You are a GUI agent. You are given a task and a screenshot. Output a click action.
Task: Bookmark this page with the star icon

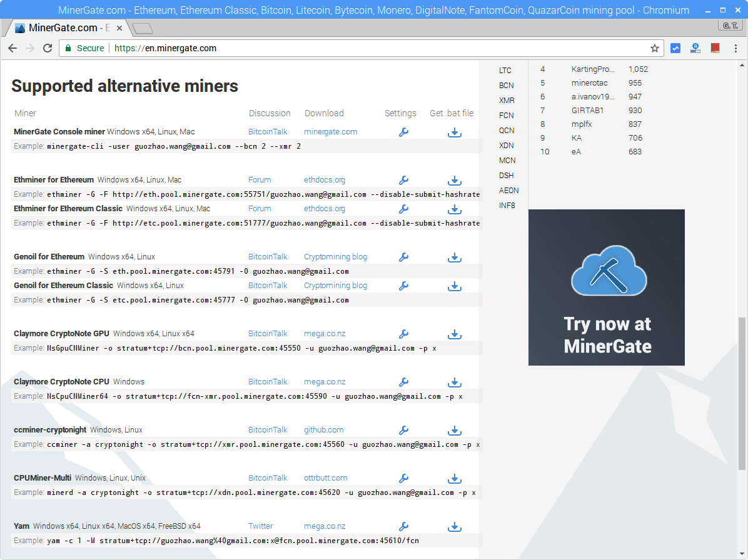coord(655,48)
